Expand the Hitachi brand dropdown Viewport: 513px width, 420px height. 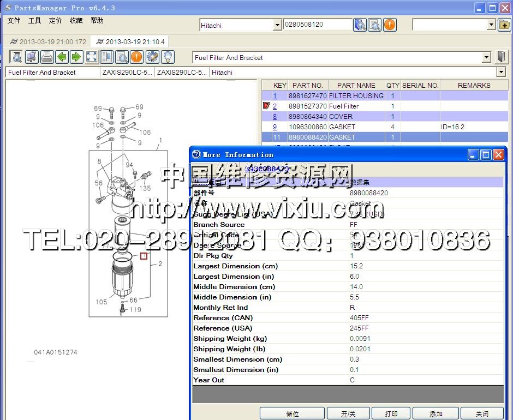(277, 25)
